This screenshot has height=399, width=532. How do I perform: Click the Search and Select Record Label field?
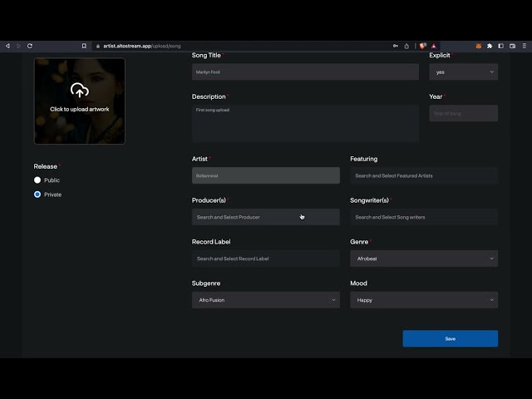(266, 259)
